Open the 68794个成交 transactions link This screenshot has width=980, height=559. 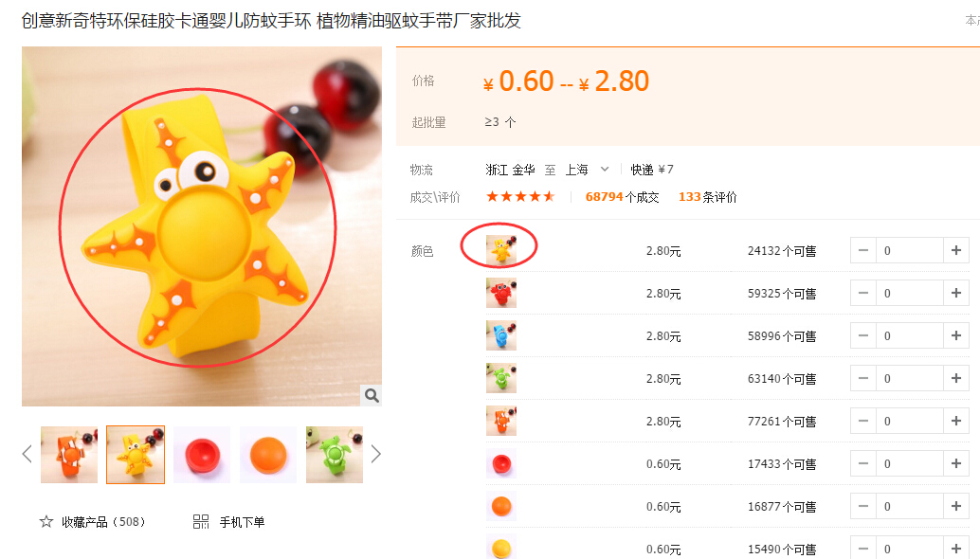[x=622, y=197]
